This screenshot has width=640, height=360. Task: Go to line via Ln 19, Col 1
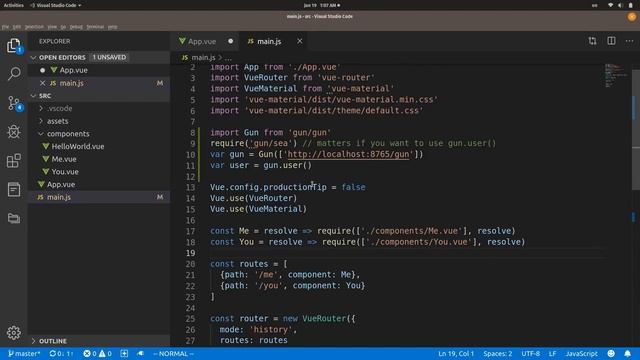tap(456, 353)
